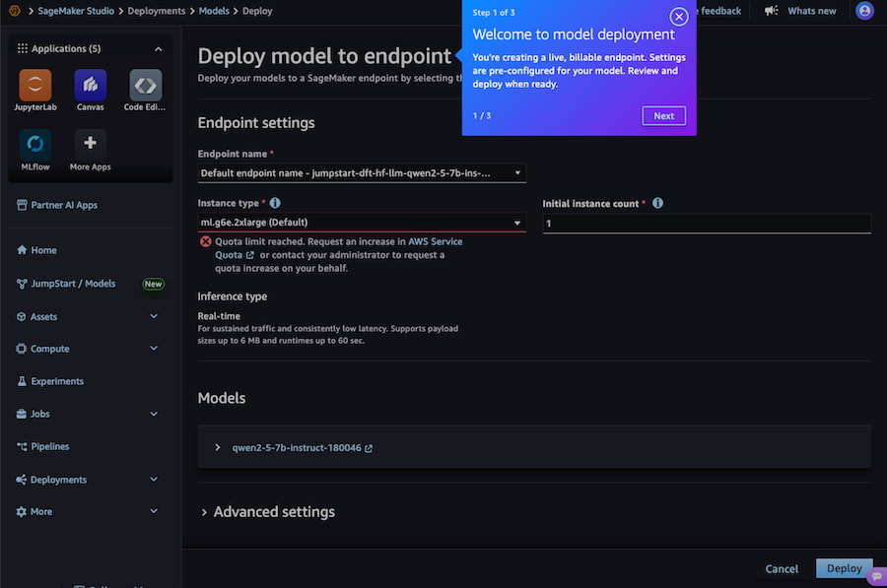The height and width of the screenshot is (588, 887).
Task: Click the feedback link in top bar
Action: pyautogui.click(x=719, y=11)
